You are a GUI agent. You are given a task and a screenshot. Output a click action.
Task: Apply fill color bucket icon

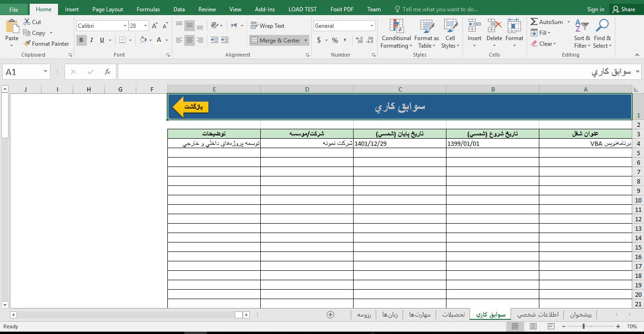point(143,40)
